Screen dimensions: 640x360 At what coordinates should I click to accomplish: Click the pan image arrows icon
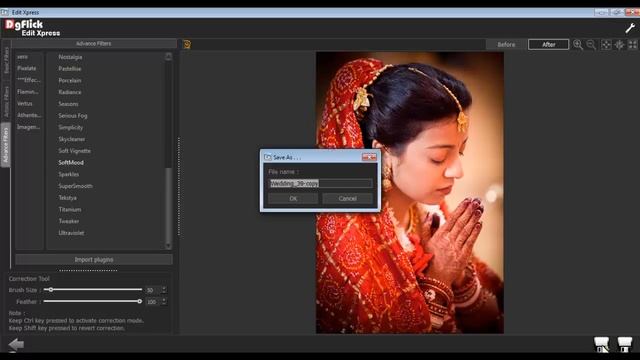pos(620,44)
